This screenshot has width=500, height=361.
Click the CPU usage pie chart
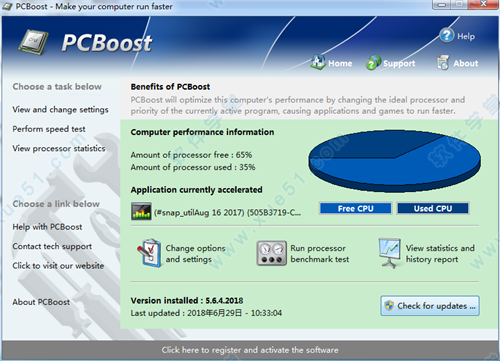click(x=394, y=161)
